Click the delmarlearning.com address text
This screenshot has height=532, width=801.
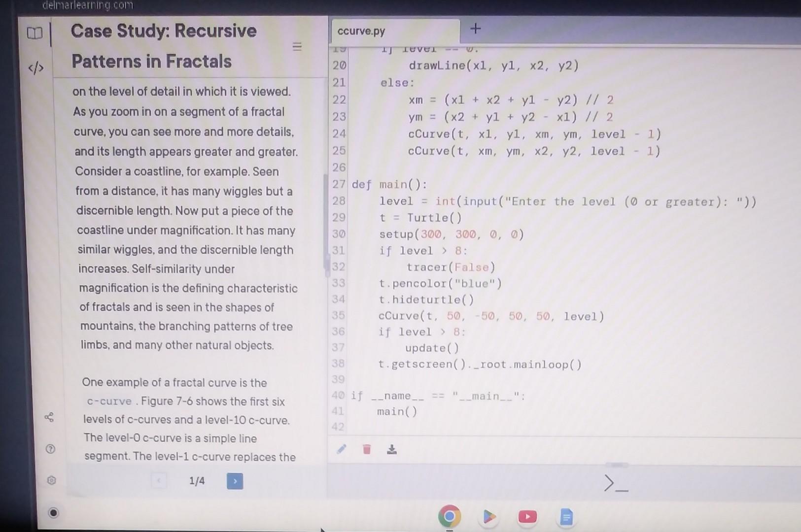click(86, 5)
